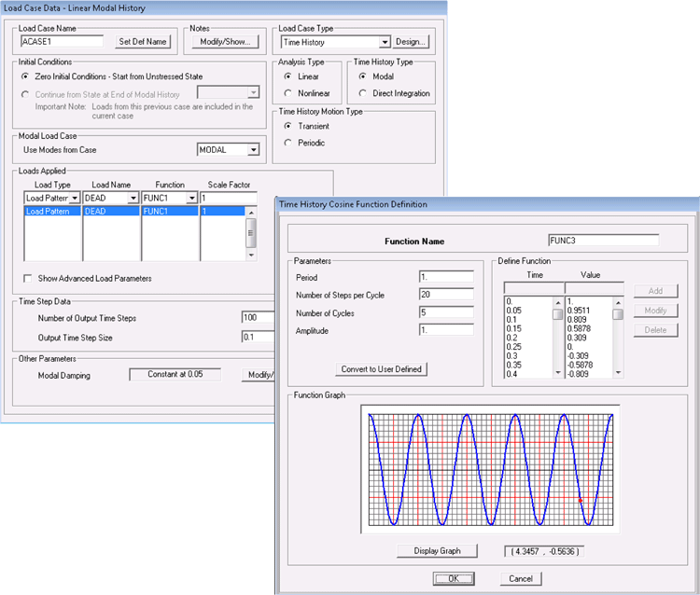This screenshot has height=595, width=700.
Task: Cancel the cosine function dialog
Action: [520, 578]
